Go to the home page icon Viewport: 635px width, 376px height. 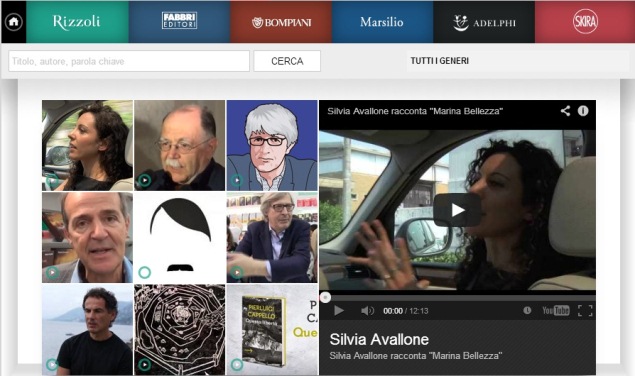pyautogui.click(x=14, y=22)
